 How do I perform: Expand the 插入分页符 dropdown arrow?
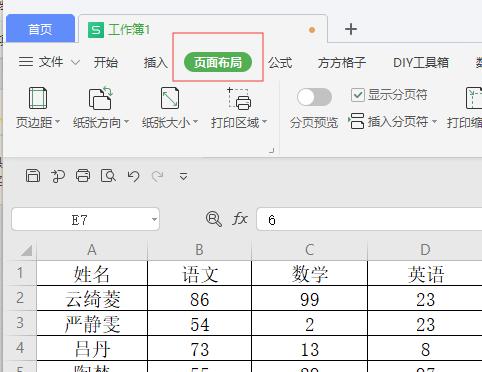click(434, 122)
